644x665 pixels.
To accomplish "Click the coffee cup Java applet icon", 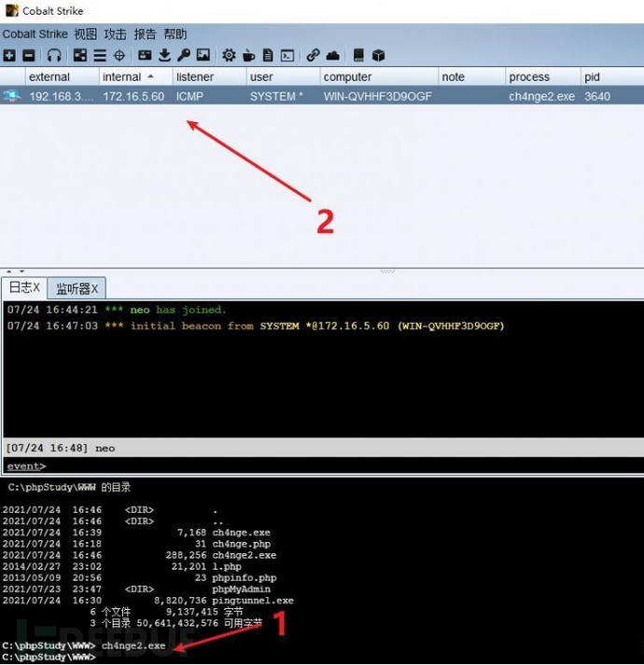I will [x=248, y=55].
